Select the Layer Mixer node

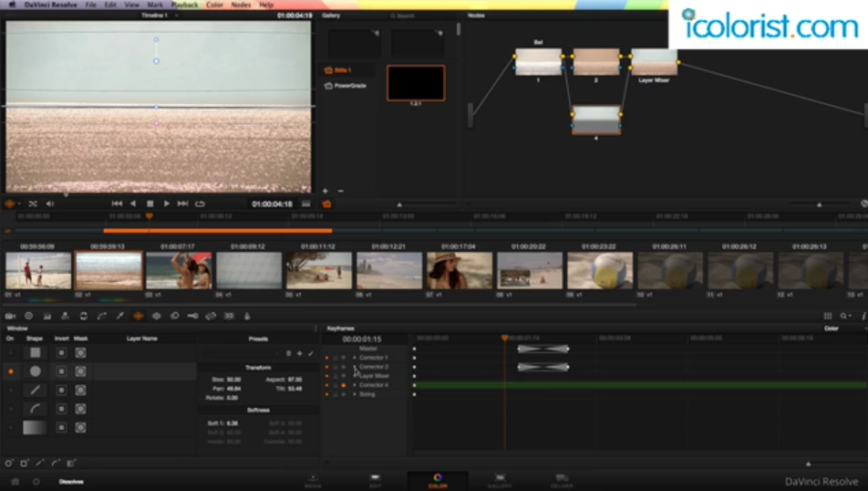click(654, 62)
